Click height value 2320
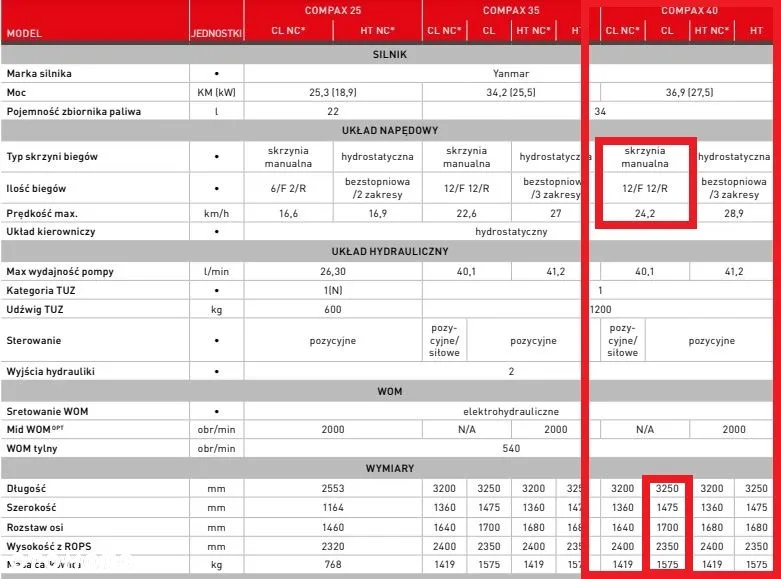781x579 pixels. pos(333,547)
